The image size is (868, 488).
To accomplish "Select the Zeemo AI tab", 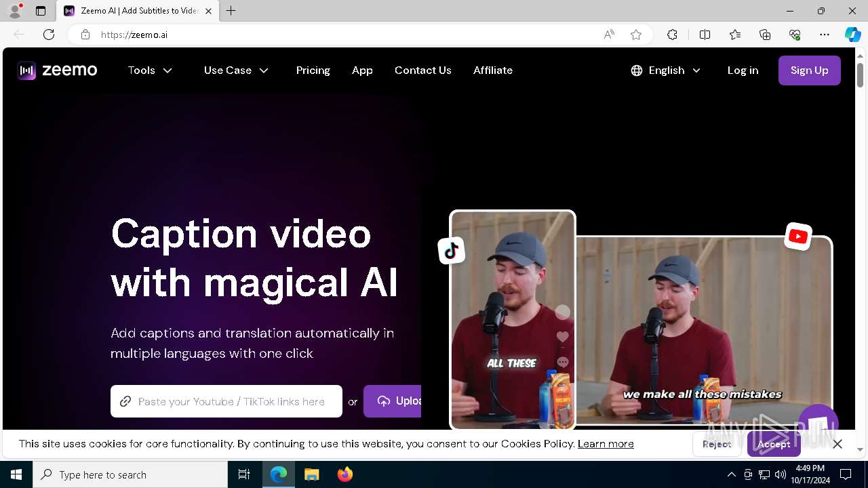I will [x=137, y=11].
